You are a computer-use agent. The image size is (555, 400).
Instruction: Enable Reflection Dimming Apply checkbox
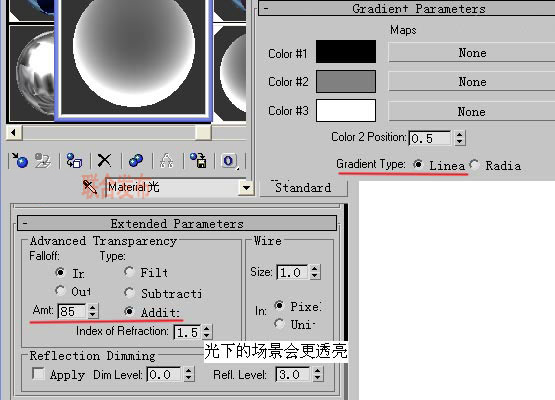(38, 373)
